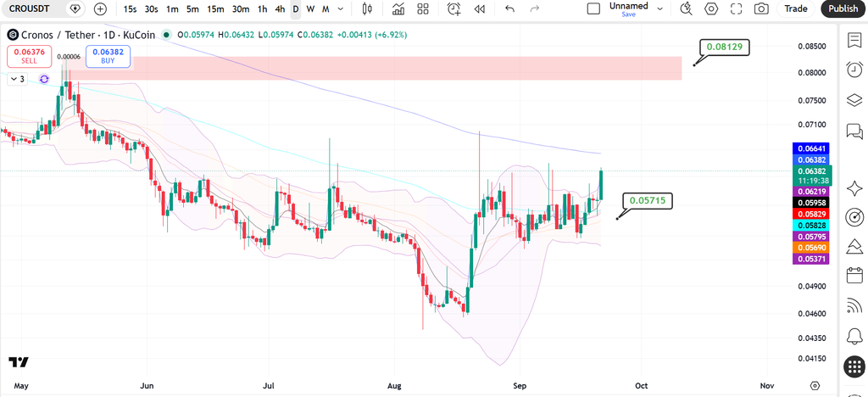This screenshot has height=397, width=868.
Task: Click the diamond upgrade icon beside CROUSDT
Action: [75, 8]
